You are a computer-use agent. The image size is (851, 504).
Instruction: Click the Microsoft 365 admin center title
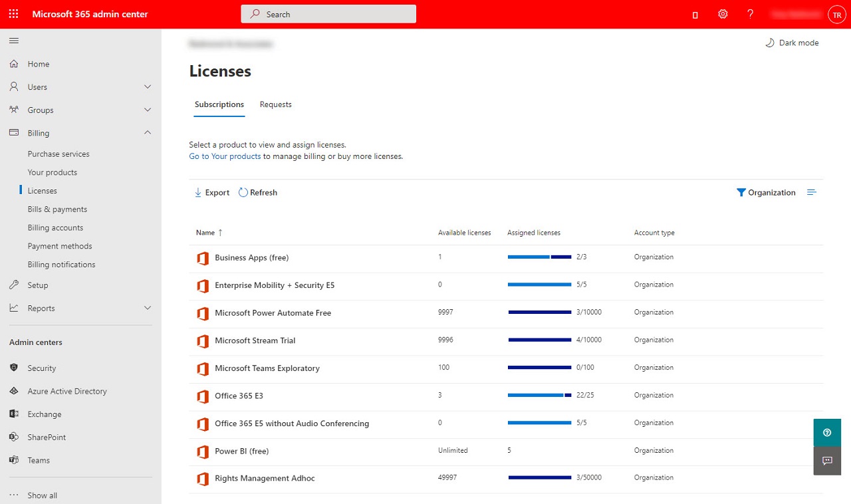pos(90,14)
